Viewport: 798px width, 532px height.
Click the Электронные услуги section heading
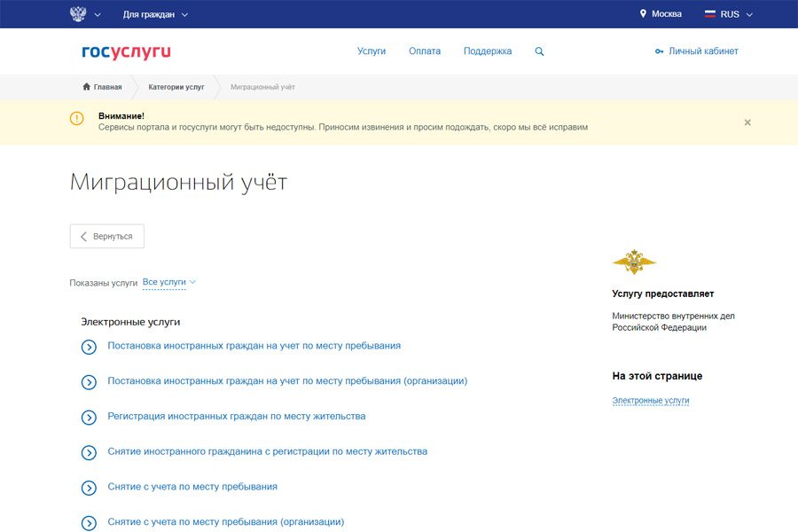coord(130,322)
